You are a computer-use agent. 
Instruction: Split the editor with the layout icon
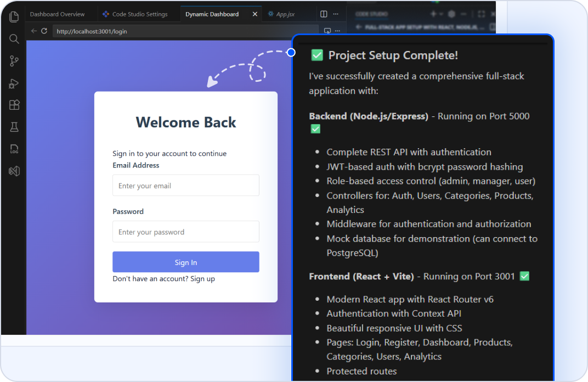point(324,14)
